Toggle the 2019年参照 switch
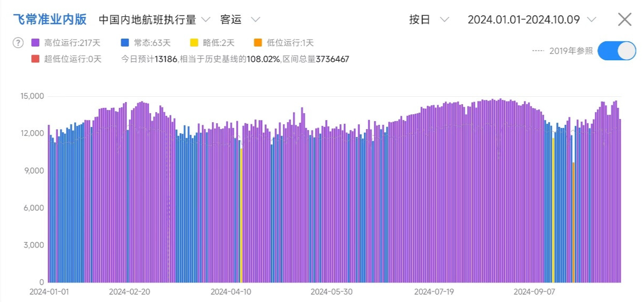Image resolution: width=644 pixels, height=302 pixels. (x=617, y=51)
